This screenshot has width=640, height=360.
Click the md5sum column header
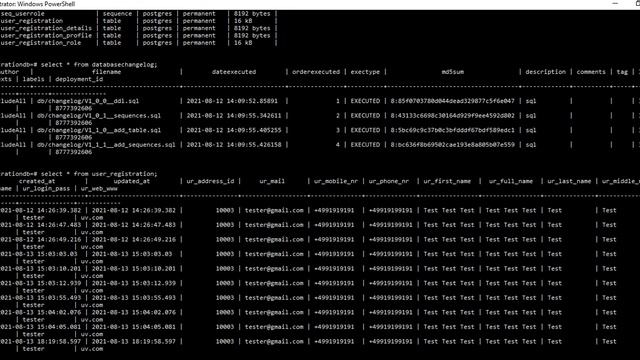(452, 72)
